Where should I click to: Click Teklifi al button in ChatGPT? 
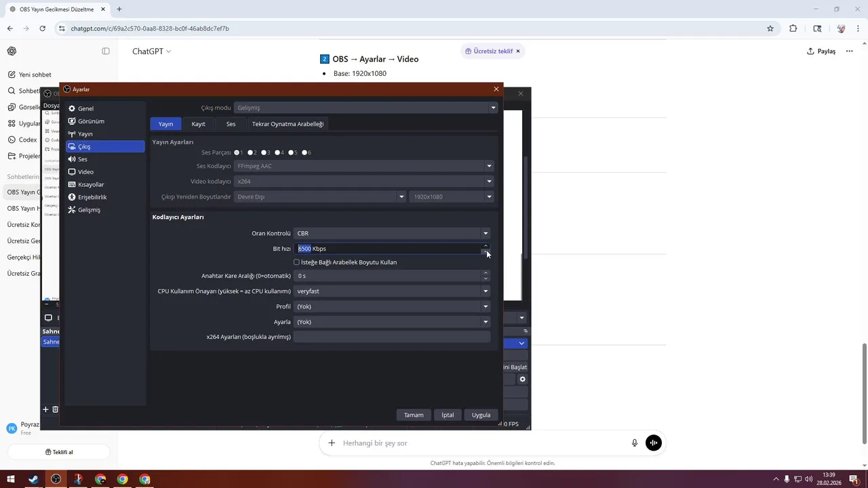click(x=58, y=452)
